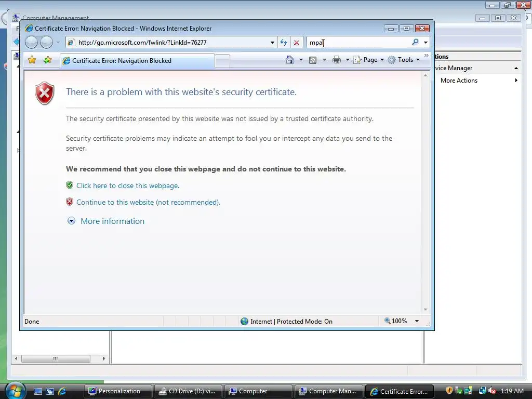This screenshot has height=399, width=532.
Task: Open the search provider options dropdown
Action: [425, 43]
